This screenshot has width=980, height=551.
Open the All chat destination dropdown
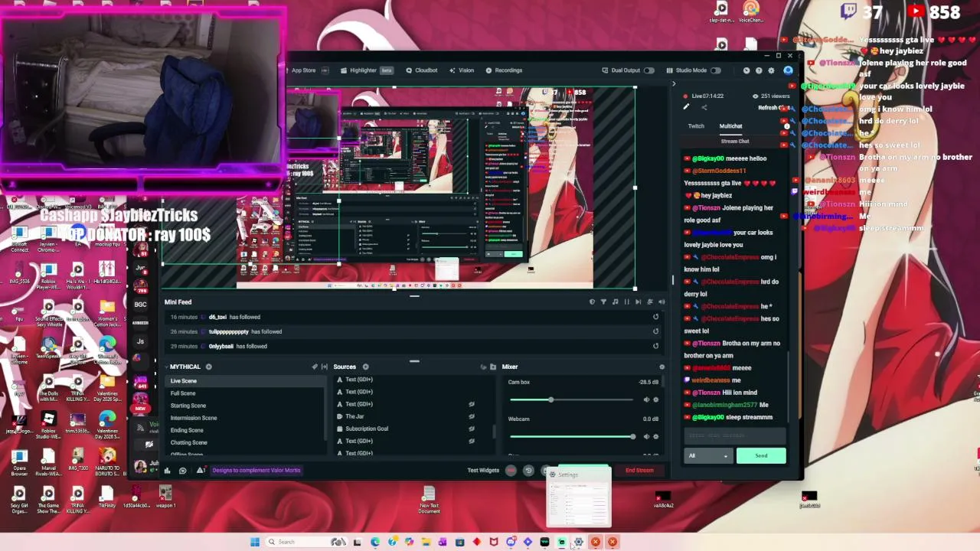[x=709, y=456]
